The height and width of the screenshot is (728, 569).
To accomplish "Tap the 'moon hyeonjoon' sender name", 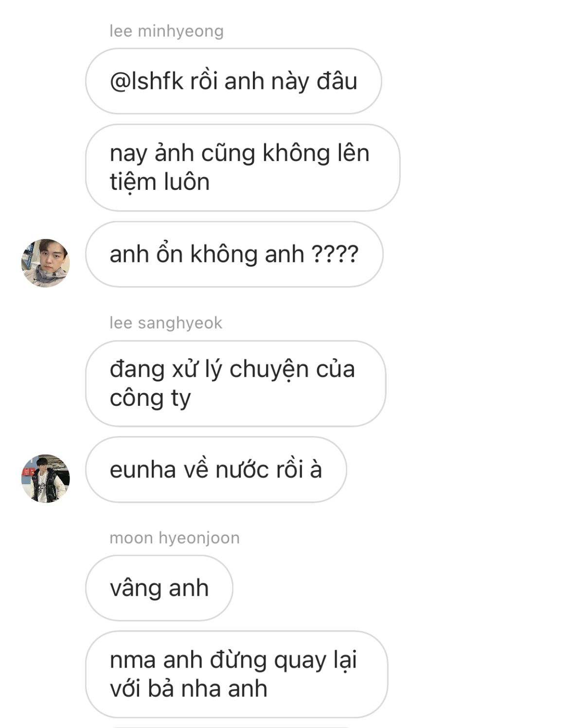I will pos(175,538).
